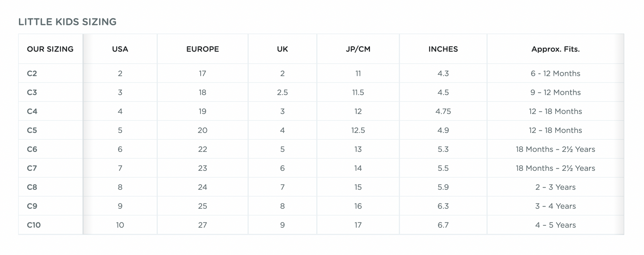Click the 6 - 12 Months cell
Screen dimensions: 644x255
point(555,73)
